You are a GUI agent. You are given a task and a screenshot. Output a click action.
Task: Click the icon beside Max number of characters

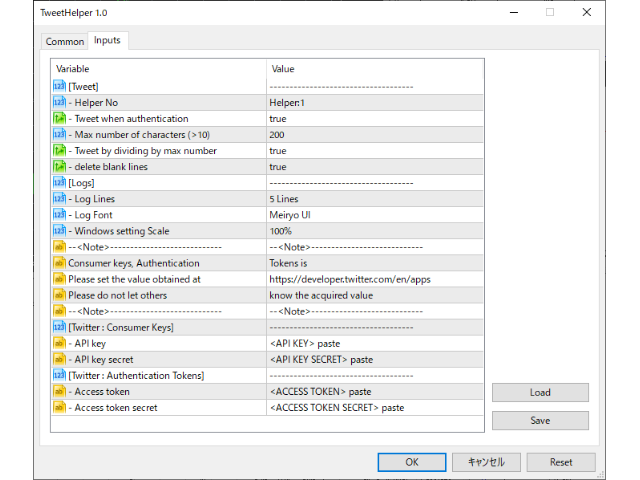pos(59,134)
